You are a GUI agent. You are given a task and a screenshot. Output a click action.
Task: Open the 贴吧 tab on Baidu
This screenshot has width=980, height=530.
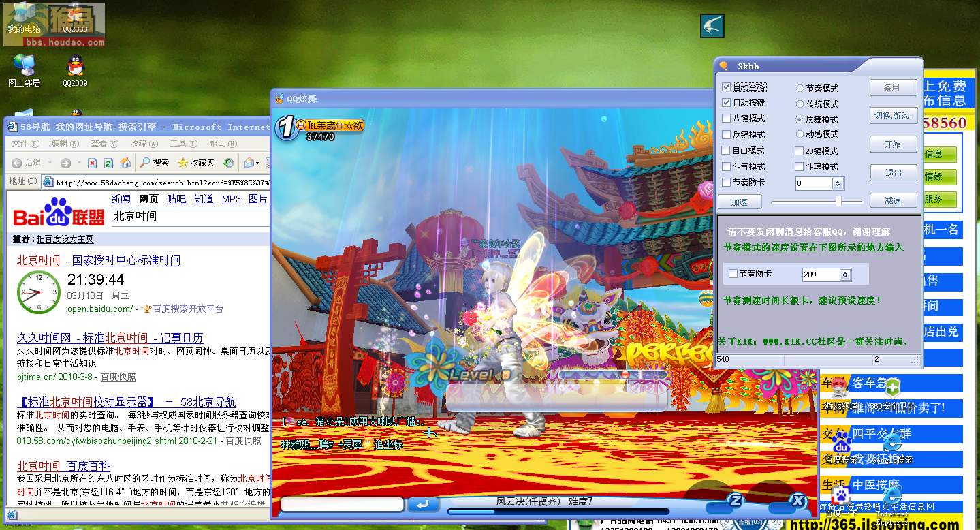[x=176, y=199]
